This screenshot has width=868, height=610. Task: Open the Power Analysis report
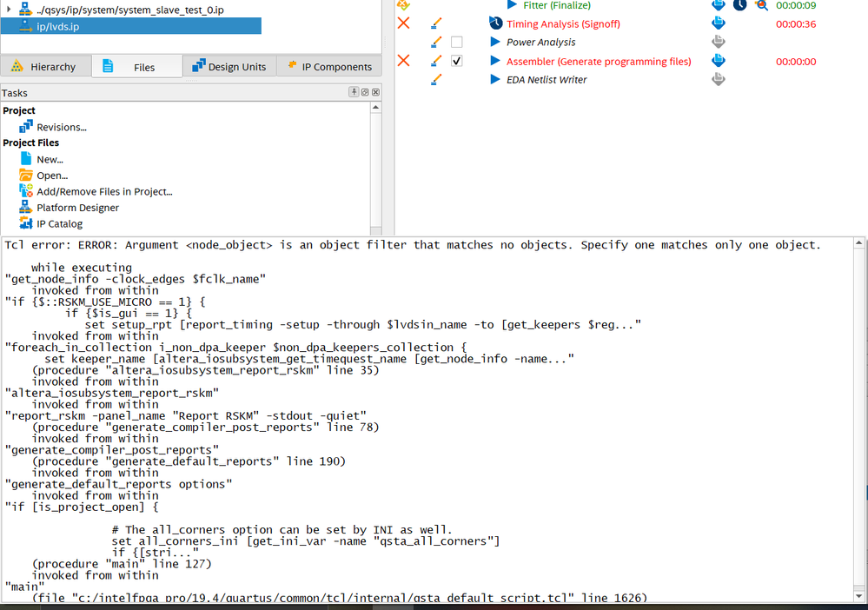[x=718, y=42]
